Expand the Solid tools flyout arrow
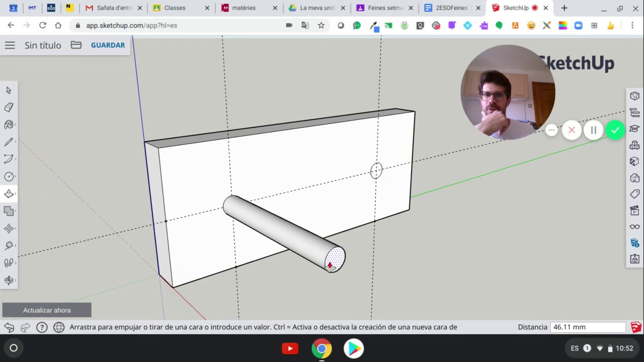Viewport: 644px width, 362px height. [16, 211]
